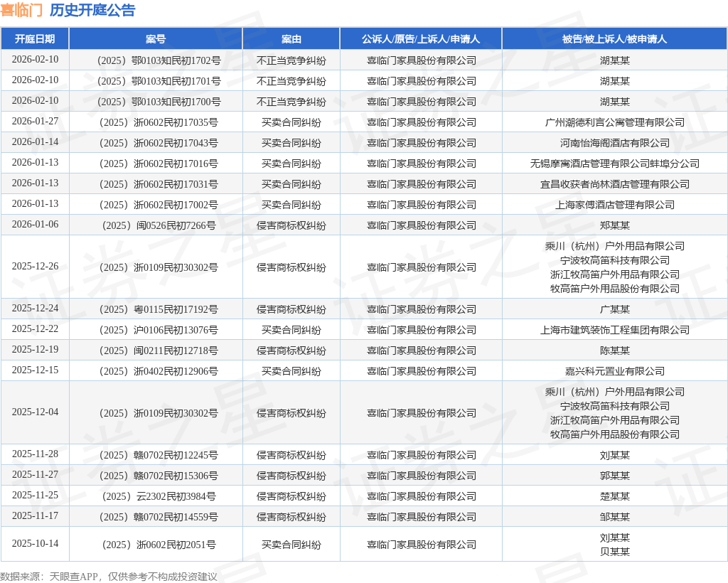Click the 被告/被上诉人/被申请人 column header
Viewport: 728px width, 583px height.
coord(614,39)
